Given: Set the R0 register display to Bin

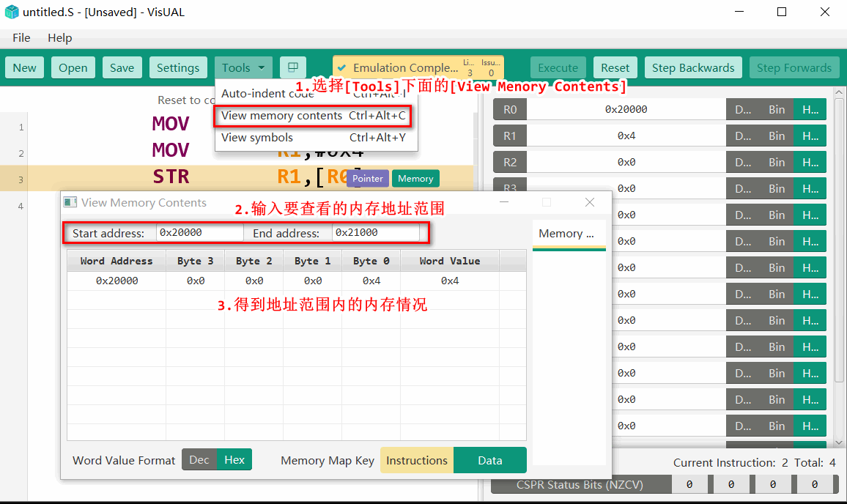Looking at the screenshot, I should click(x=776, y=110).
